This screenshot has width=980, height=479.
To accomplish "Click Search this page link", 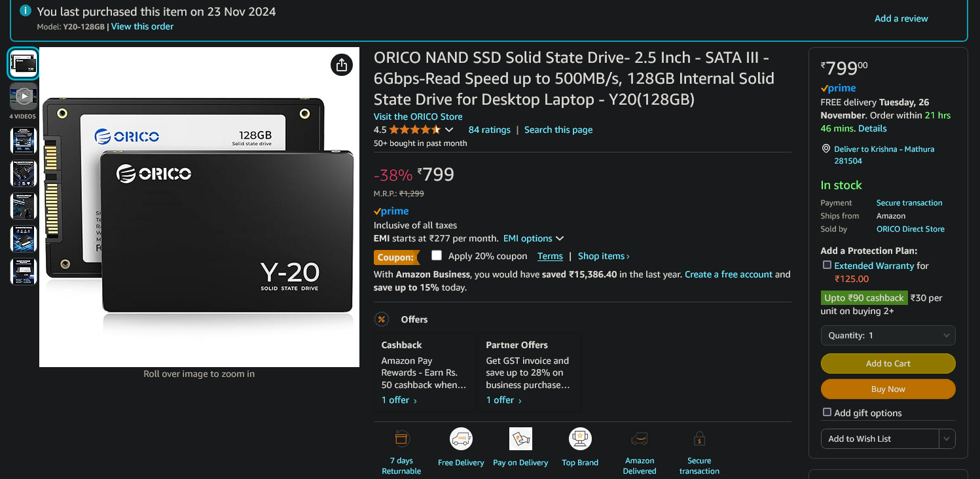I will [558, 130].
